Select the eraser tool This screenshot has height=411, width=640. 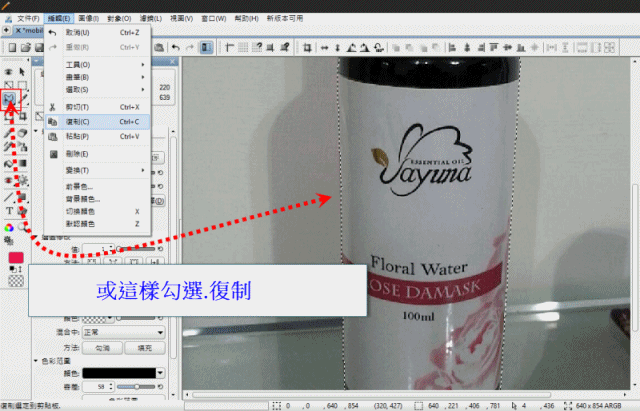[22, 133]
